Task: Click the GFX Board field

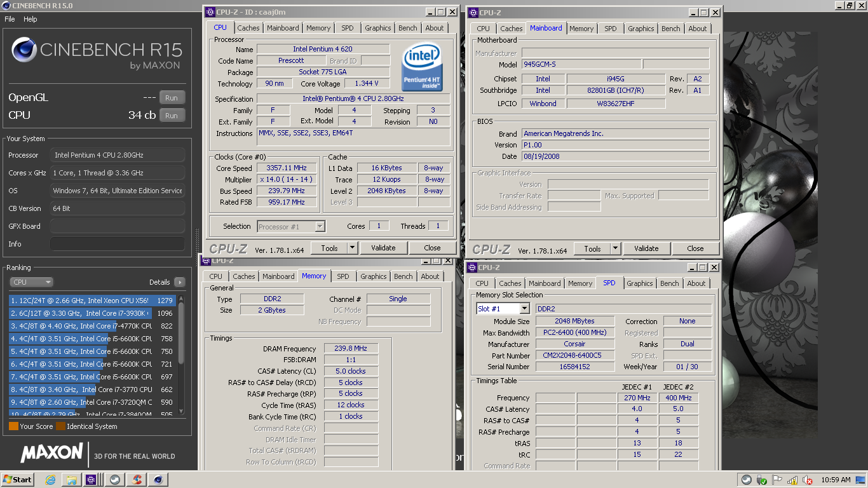Action: coord(118,226)
